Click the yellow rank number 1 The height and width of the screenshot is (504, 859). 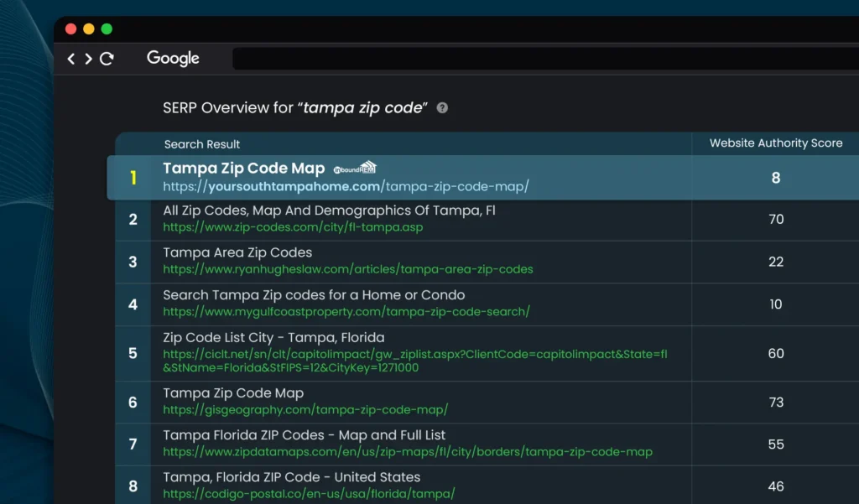[133, 178]
